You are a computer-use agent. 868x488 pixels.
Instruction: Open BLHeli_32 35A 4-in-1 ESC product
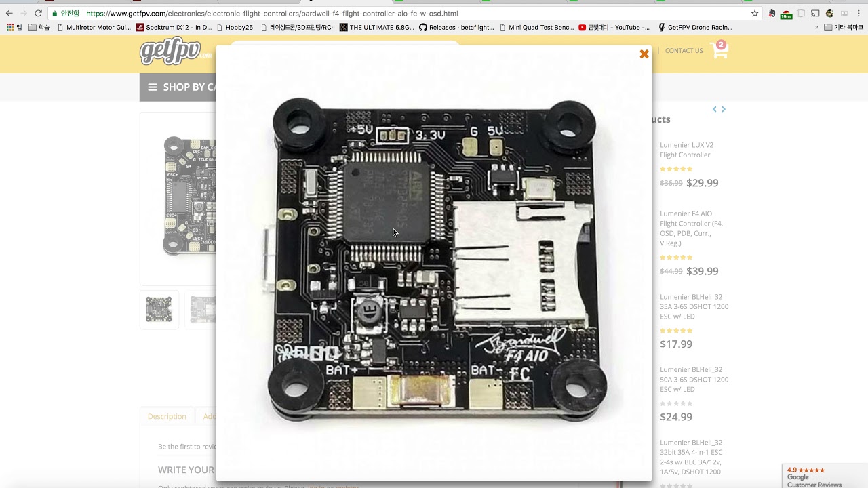click(x=691, y=457)
